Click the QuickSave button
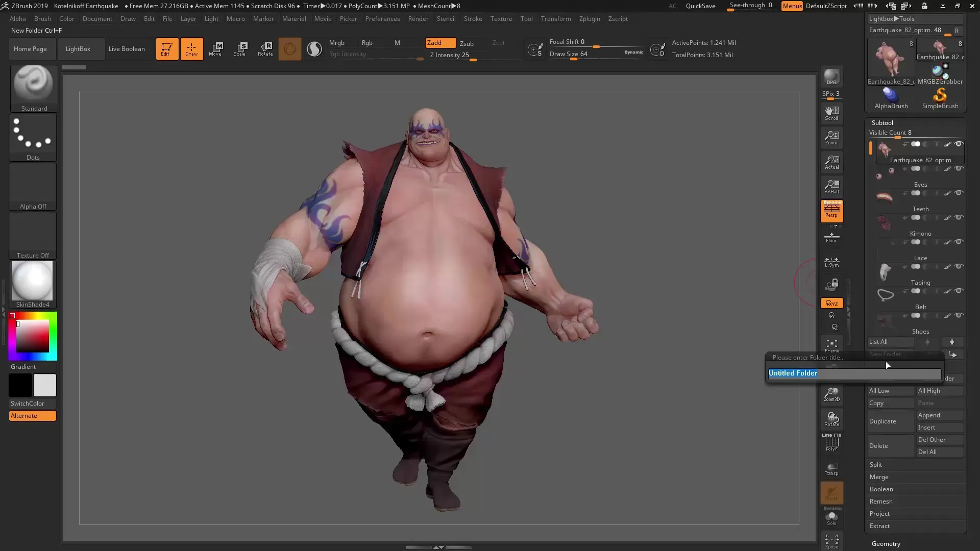This screenshot has height=551, width=980. pos(700,6)
